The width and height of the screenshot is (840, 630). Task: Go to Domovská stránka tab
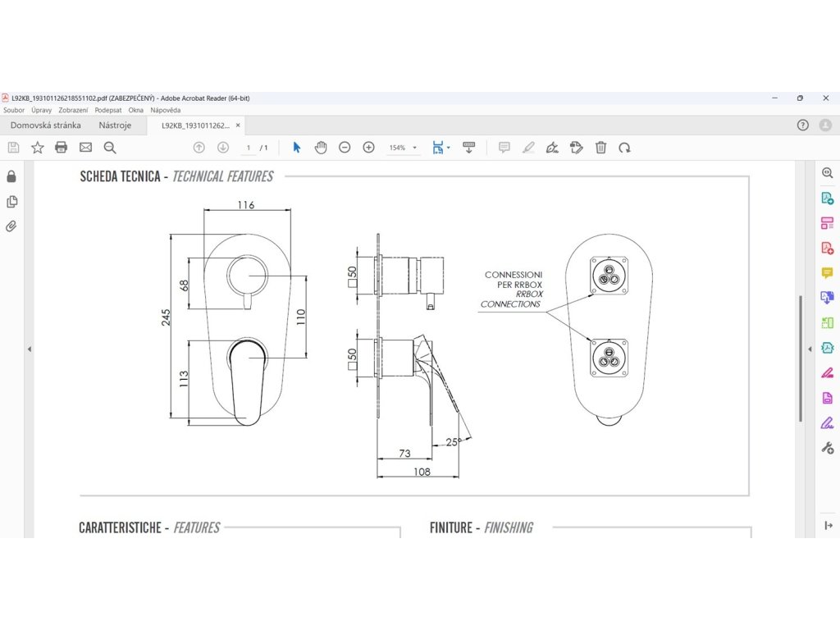tap(46, 126)
